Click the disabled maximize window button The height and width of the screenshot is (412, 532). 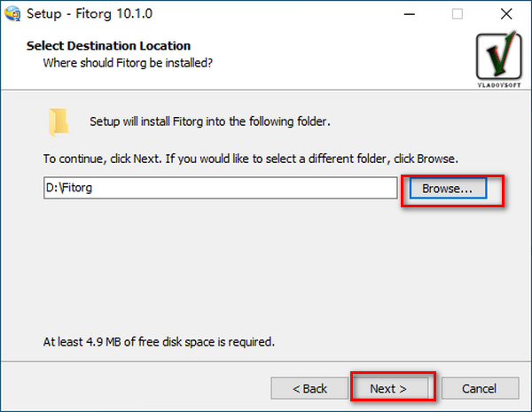click(x=458, y=14)
